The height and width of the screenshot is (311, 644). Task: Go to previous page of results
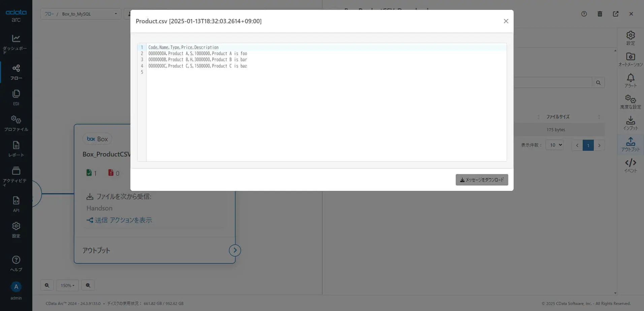tap(577, 145)
